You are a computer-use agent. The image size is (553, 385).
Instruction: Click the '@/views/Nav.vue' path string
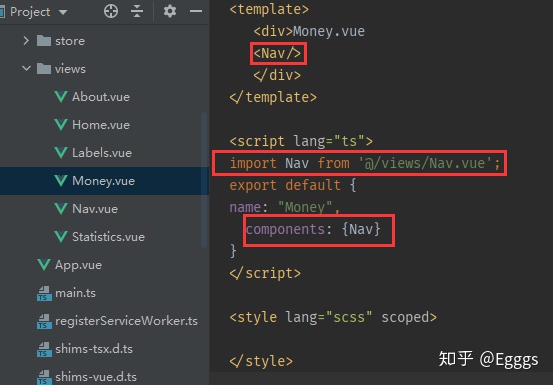[425, 163]
